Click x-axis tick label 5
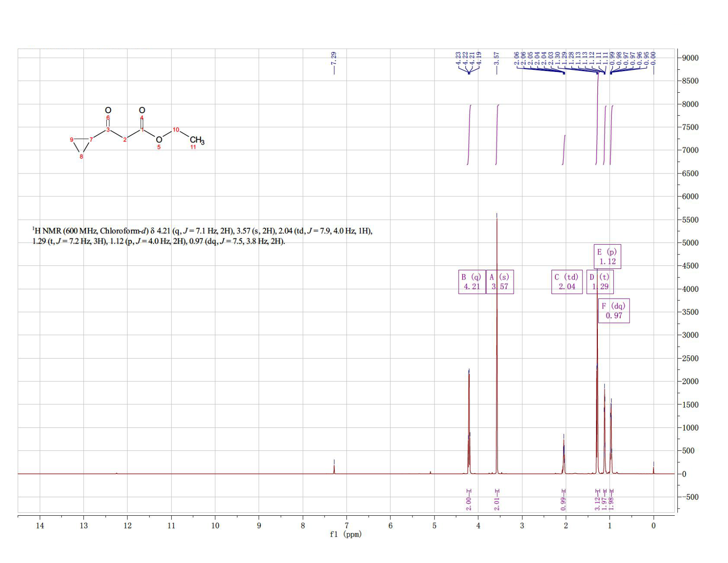 click(434, 525)
